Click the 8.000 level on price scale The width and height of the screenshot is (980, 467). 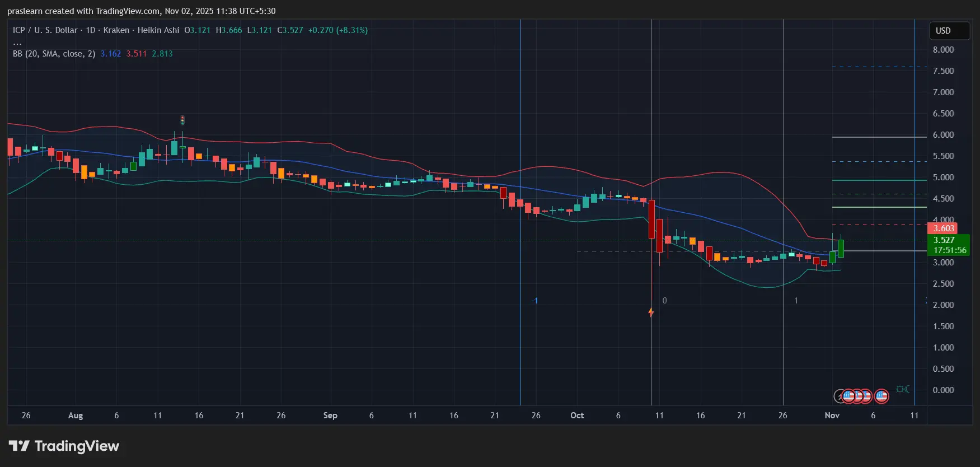(x=943, y=50)
